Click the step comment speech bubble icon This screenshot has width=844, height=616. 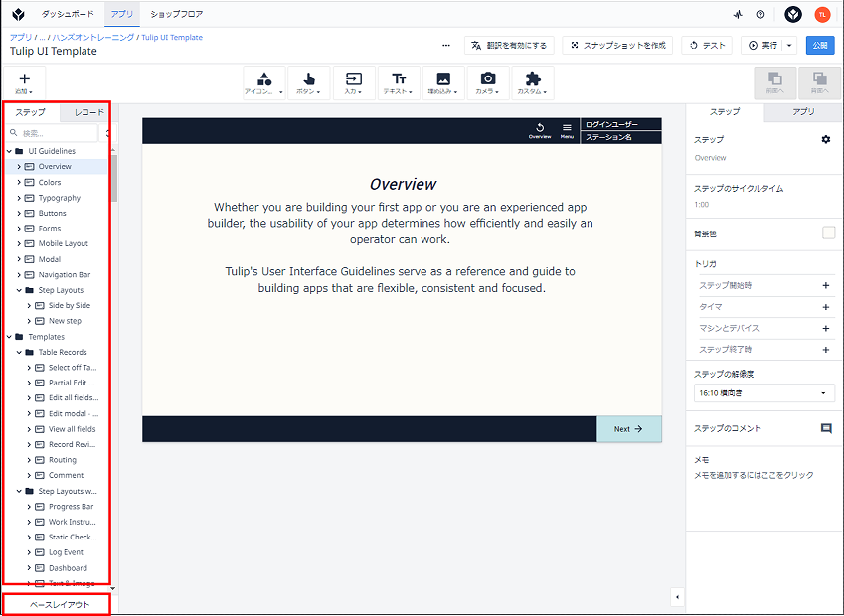click(826, 428)
